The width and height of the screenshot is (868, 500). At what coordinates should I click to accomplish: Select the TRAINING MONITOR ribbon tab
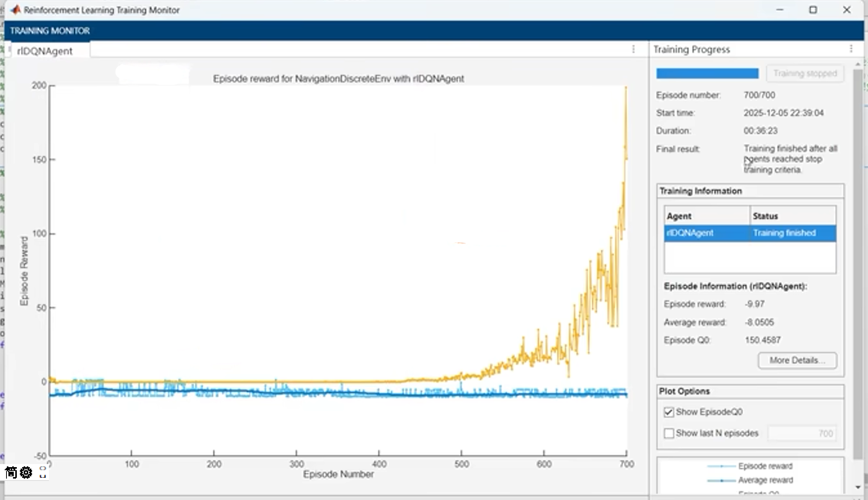pyautogui.click(x=50, y=31)
